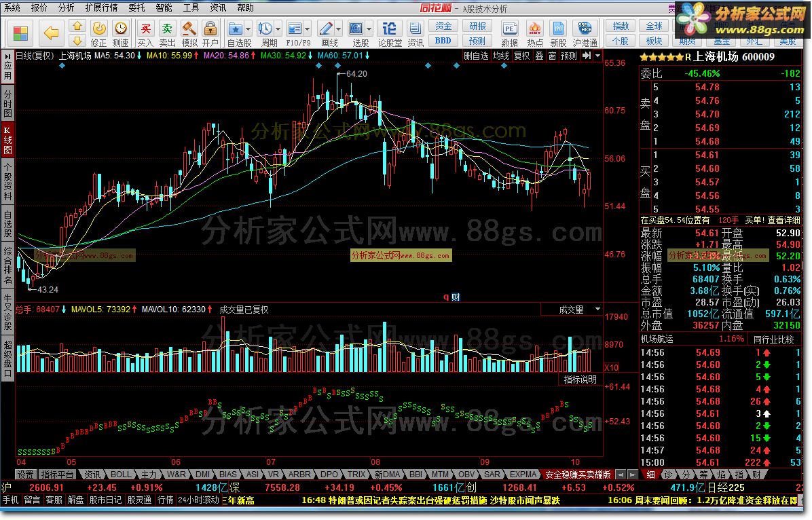Click the 个股 toolbar button

621,41
